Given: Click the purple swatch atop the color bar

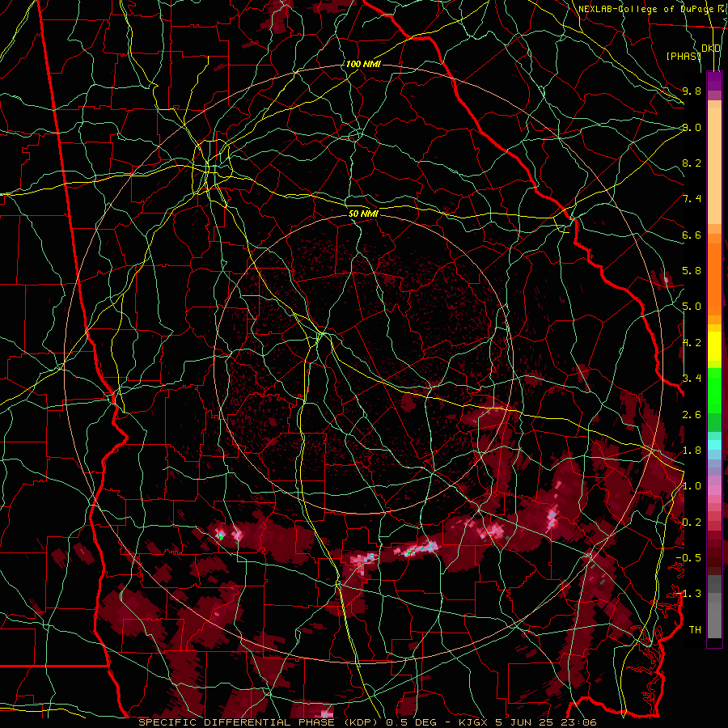Looking at the screenshot, I should [714, 81].
